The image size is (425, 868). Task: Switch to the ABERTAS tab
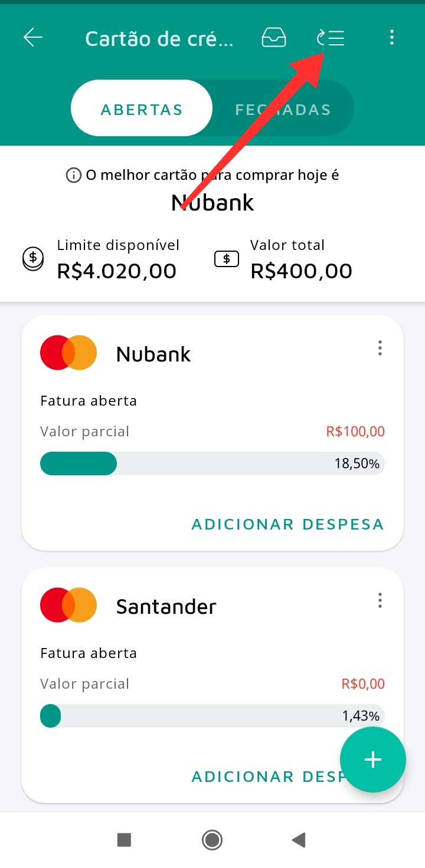pos(142,109)
